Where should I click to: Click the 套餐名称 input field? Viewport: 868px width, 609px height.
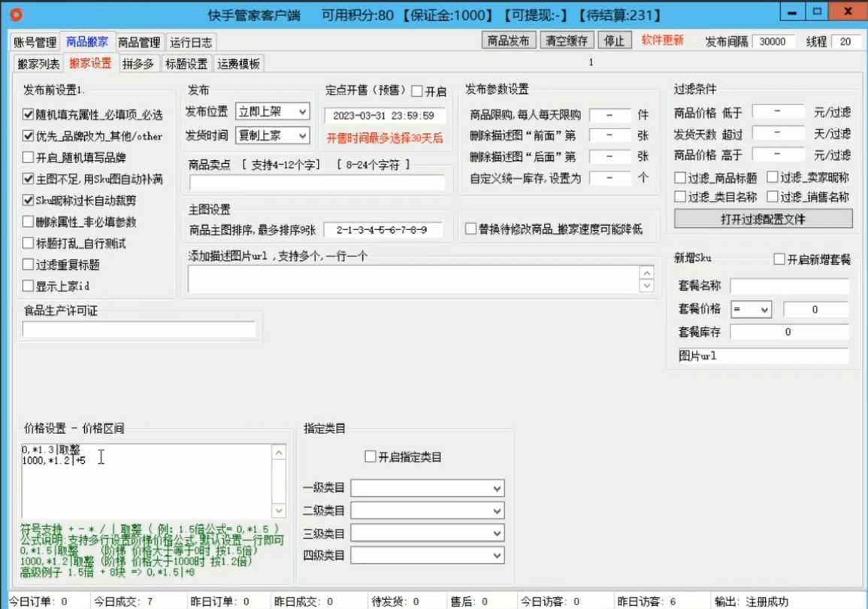tap(789, 286)
